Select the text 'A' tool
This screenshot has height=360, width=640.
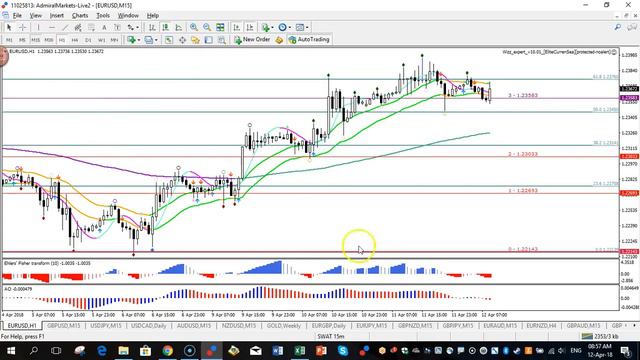pyautogui.click(x=104, y=27)
